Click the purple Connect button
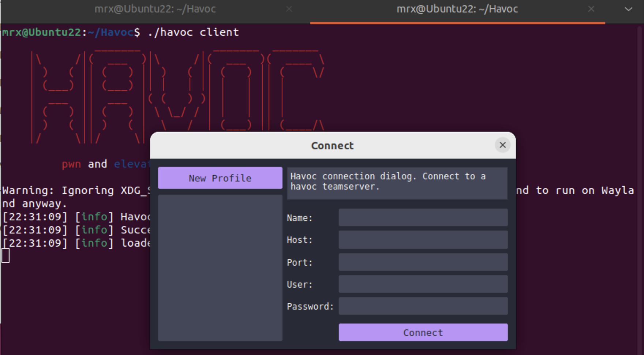Viewport: 644px width, 355px height. (x=423, y=332)
